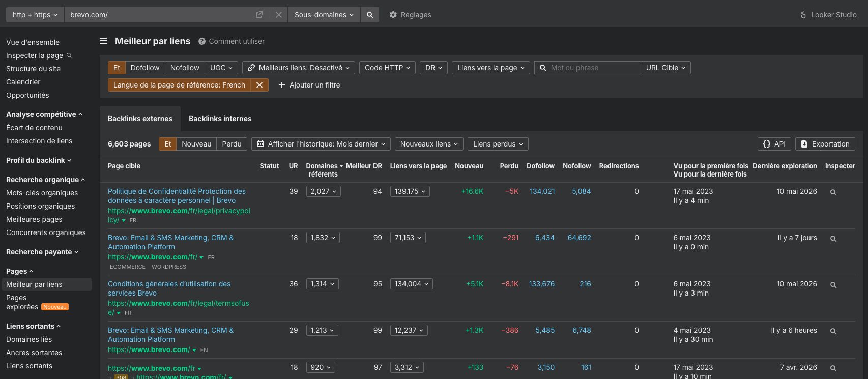Open Mots-clés organiques in sidebar
868x379 pixels.
(x=42, y=193)
